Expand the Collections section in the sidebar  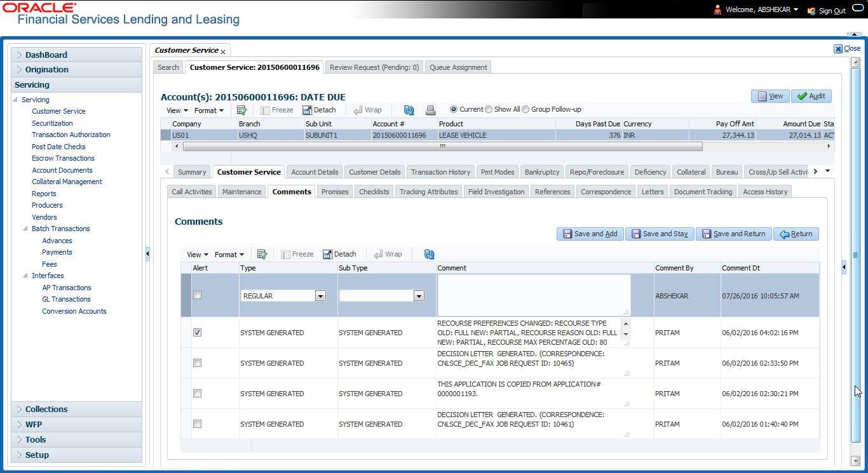46,410
